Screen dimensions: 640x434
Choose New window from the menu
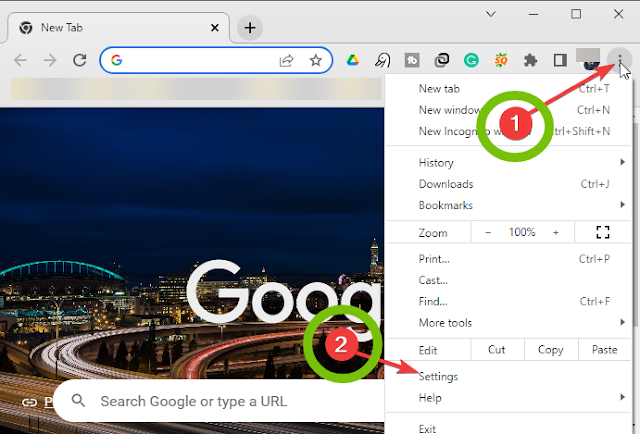click(508, 110)
